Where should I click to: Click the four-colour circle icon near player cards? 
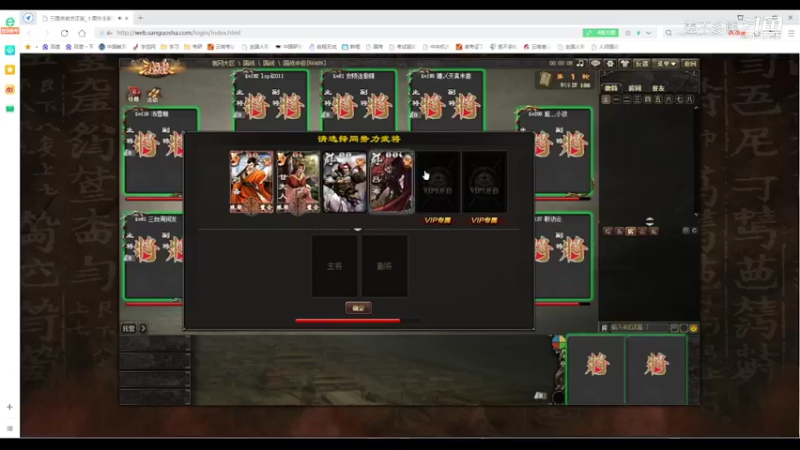click(x=559, y=342)
